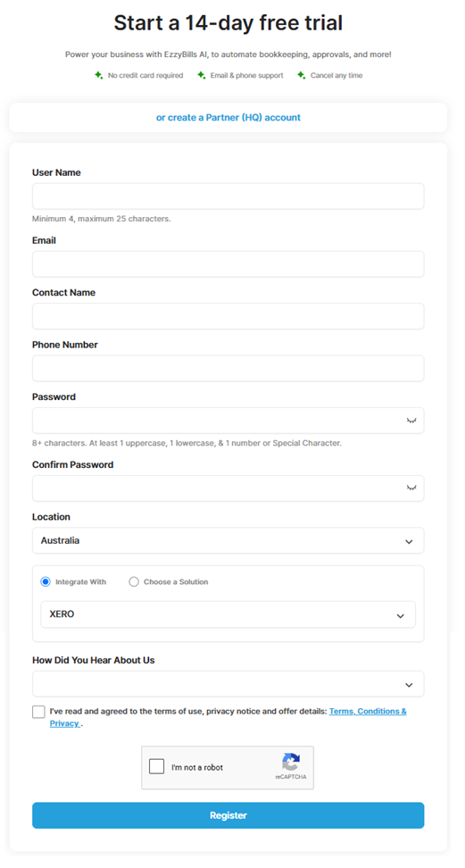This screenshot has width=465, height=868.
Task: Open the create a Partner (HQ) account link
Action: point(228,117)
